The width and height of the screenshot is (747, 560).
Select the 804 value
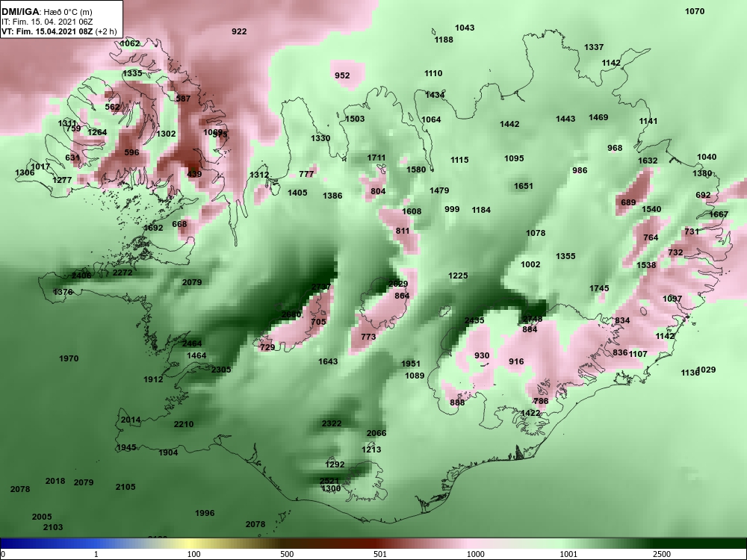click(378, 191)
